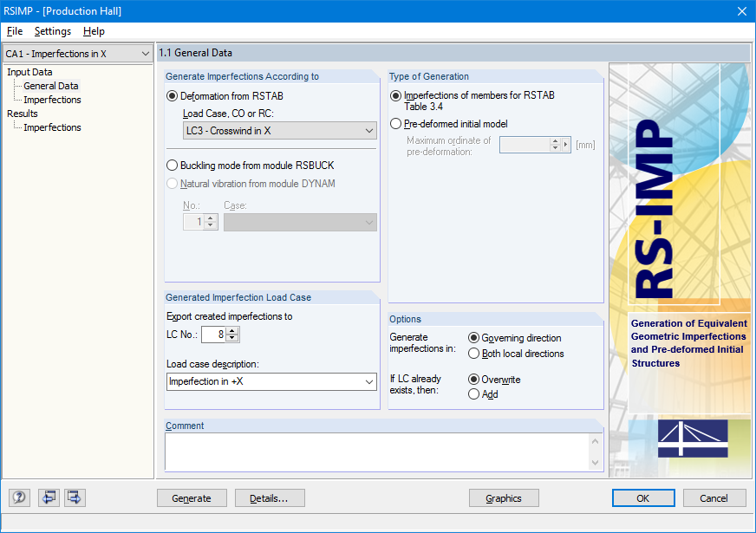This screenshot has width=756, height=533.
Task: Click into the Comment text box
Action: [376, 452]
